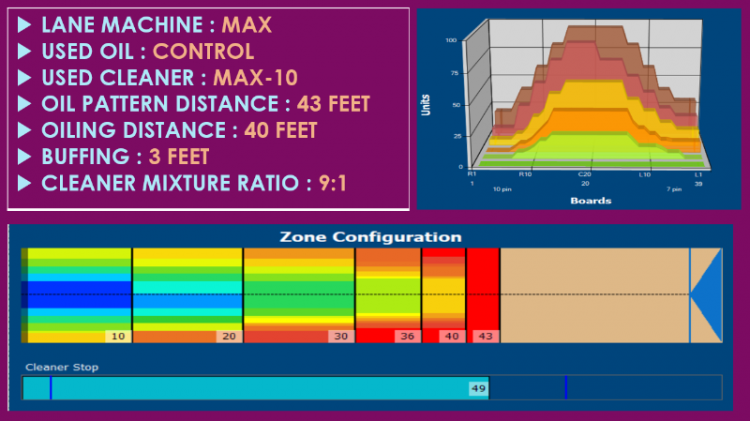750x421 pixels.
Task: Click the arrow bullet beside OIL PATTERN DISTANCE
Action: pos(24,104)
